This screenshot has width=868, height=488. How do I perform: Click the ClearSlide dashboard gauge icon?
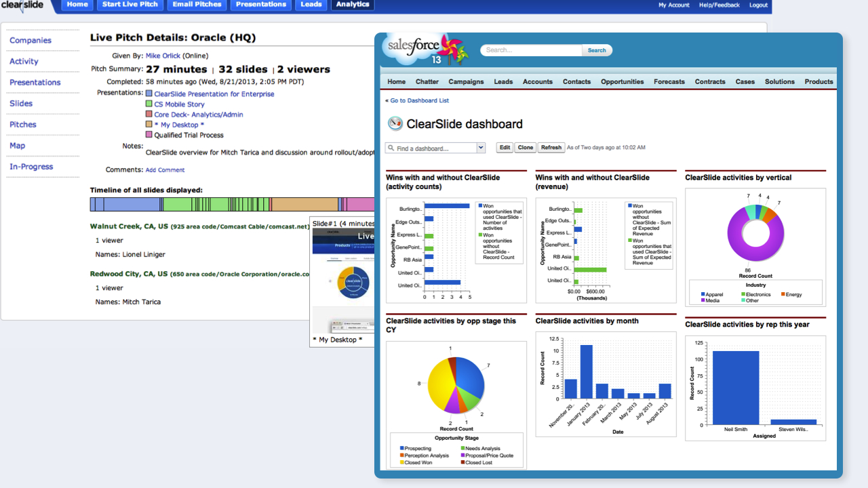click(x=395, y=123)
